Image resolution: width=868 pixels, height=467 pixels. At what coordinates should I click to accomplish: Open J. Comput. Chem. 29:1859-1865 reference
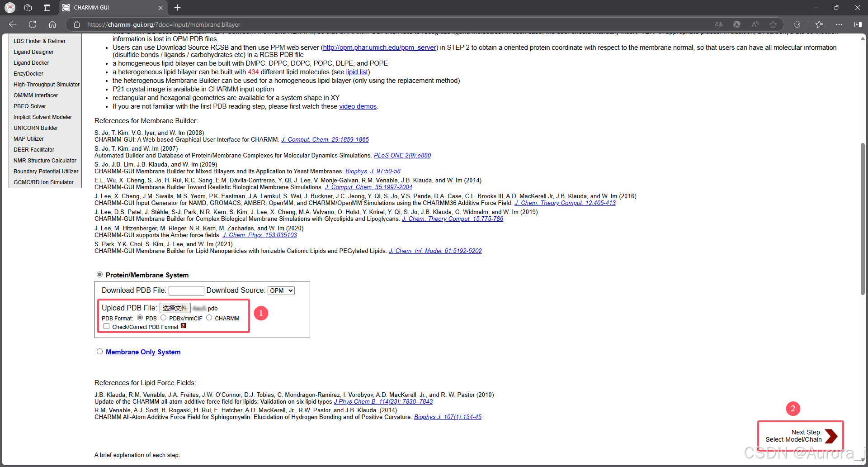[325, 140]
